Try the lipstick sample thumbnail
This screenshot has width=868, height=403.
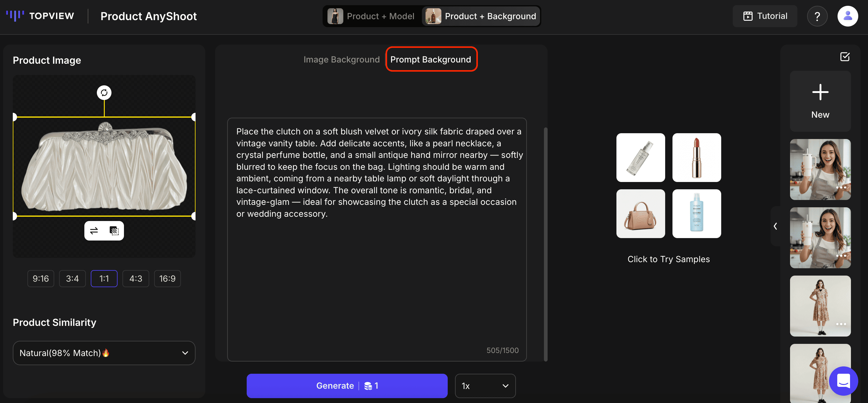point(696,158)
